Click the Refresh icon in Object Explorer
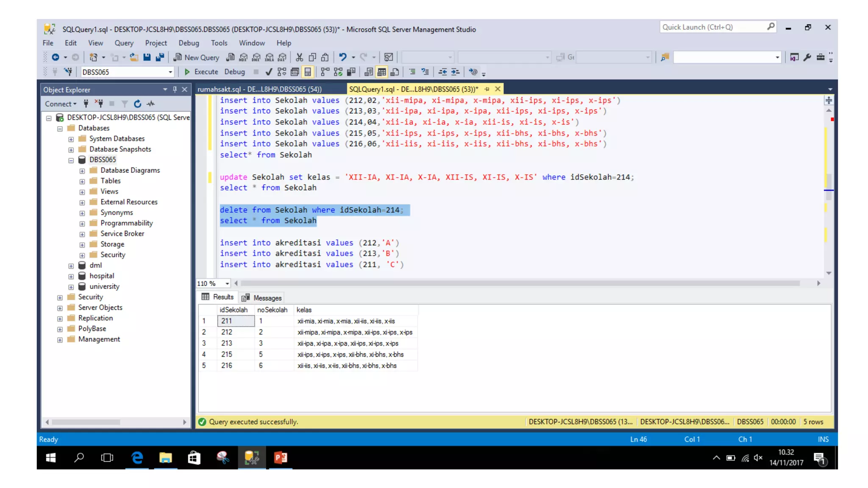Image resolution: width=868 pixels, height=488 pixels. [137, 104]
